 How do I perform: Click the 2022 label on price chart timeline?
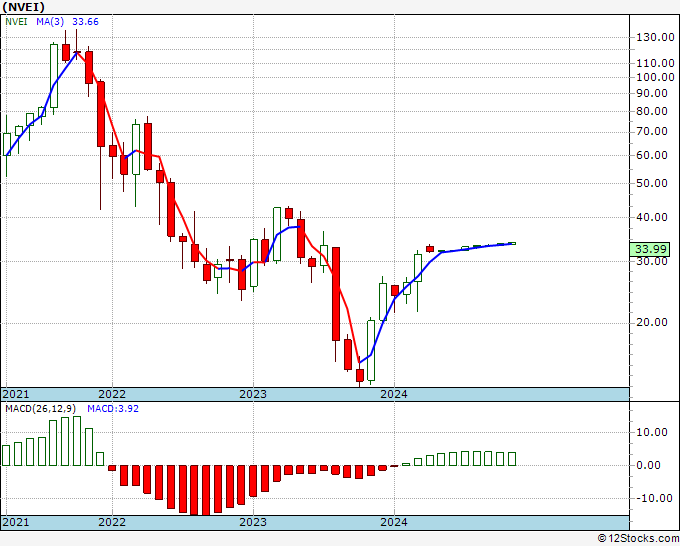[x=112, y=394]
